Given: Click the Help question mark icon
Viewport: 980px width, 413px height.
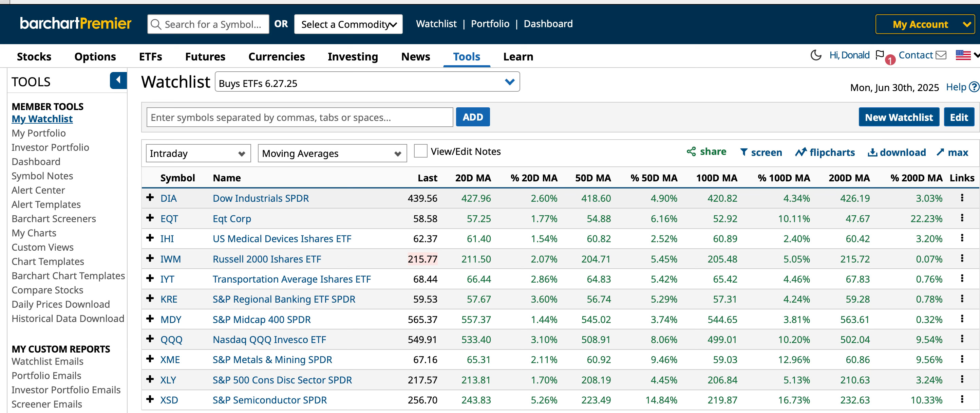Looking at the screenshot, I should point(974,87).
